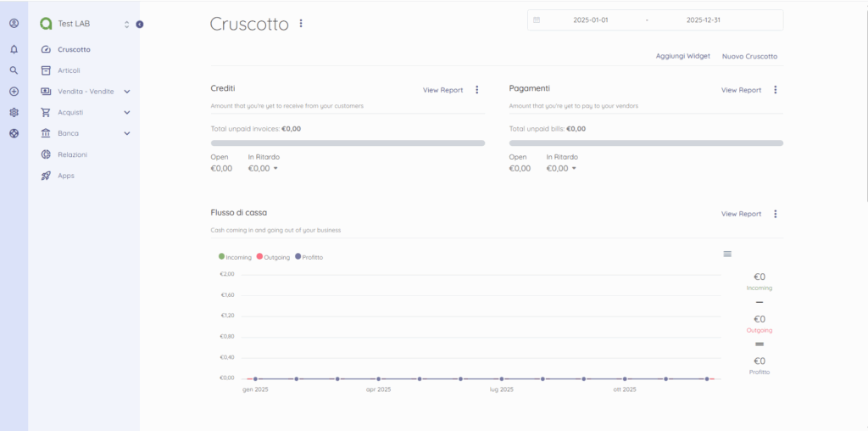Collapse sidebar with the arrow icon
The height and width of the screenshot is (431, 868).
click(x=140, y=24)
